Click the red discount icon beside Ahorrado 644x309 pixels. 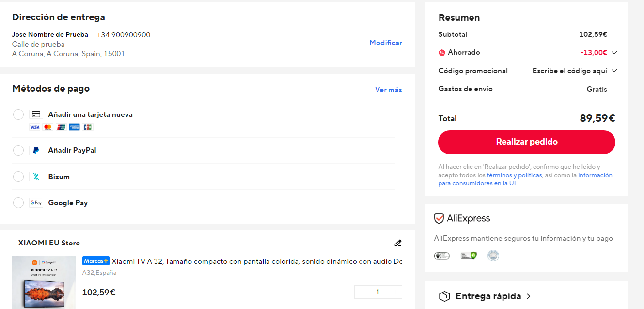click(442, 52)
